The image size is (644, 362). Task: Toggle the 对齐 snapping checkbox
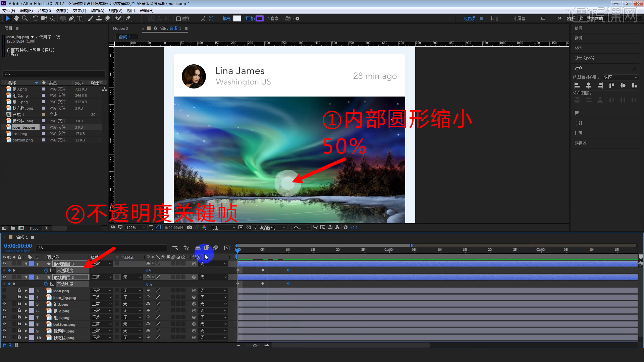[x=178, y=19]
